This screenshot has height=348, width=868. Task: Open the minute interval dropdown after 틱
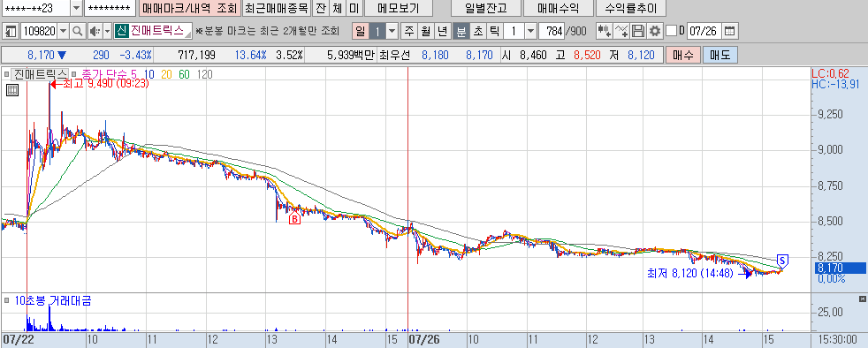click(530, 31)
